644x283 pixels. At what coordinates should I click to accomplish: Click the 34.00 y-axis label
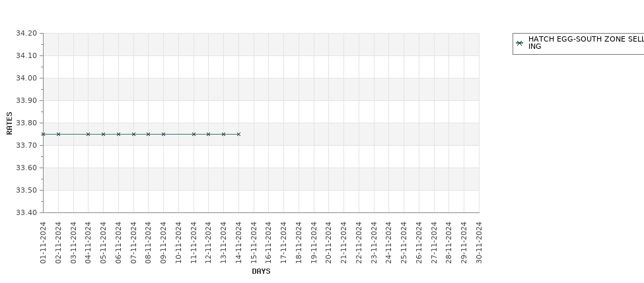pyautogui.click(x=26, y=78)
